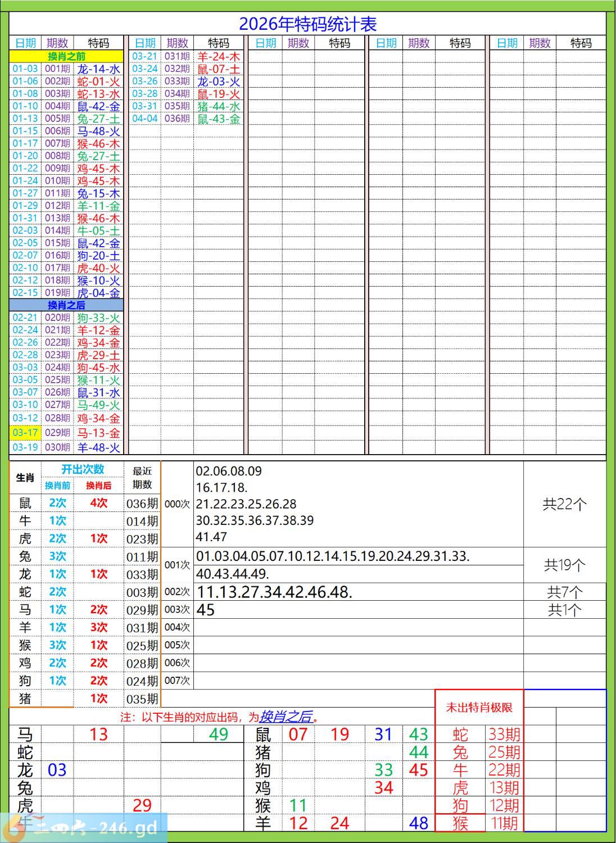Viewport: 616px width, 843px height.
Task: Select the 最近期数 column header
Action: (142, 478)
